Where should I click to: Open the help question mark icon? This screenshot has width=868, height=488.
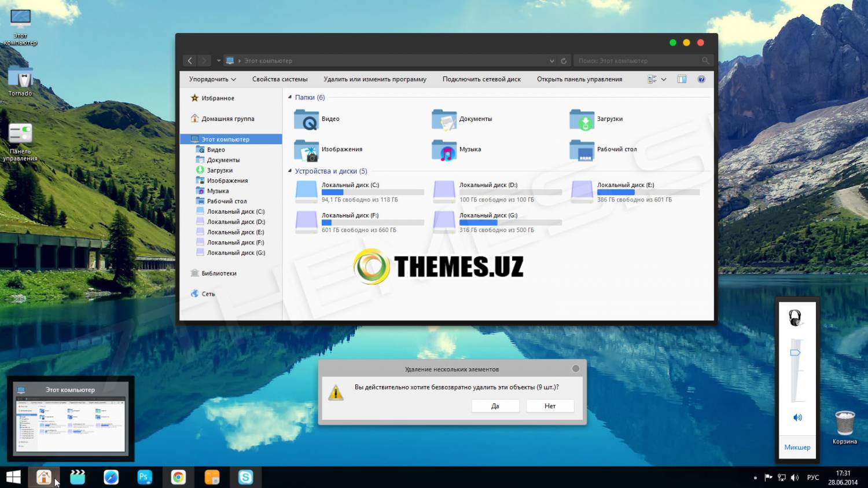(x=701, y=79)
